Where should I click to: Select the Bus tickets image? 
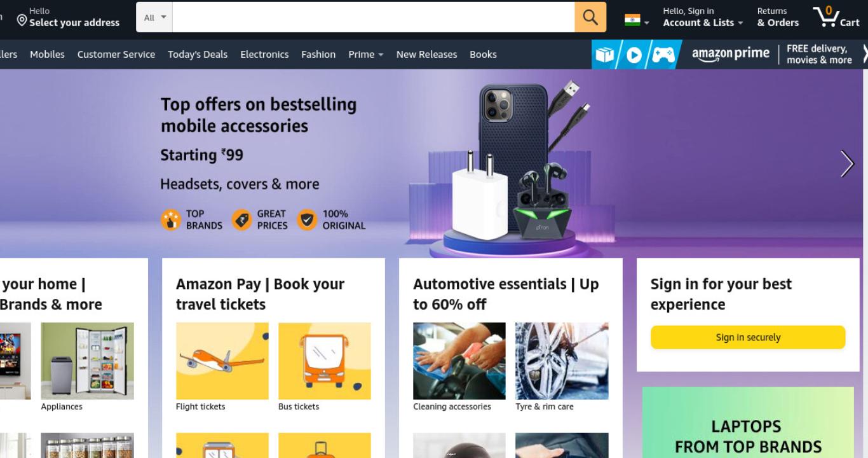coord(325,361)
